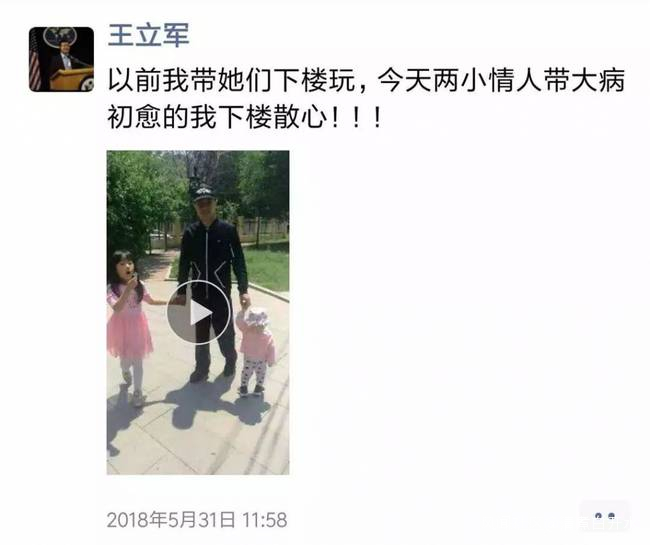Open 王立军's profile picture
Screen dimensions: 650x545
point(61,59)
